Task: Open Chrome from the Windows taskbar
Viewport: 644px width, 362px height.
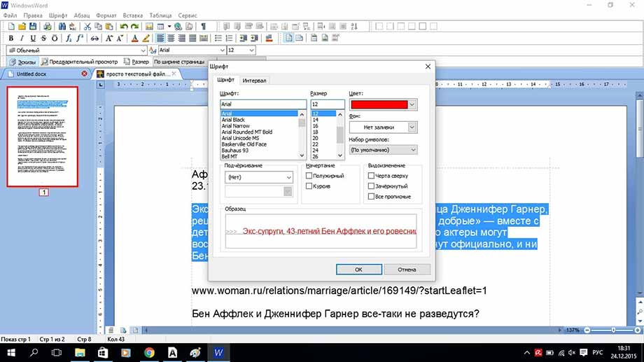Action: [x=149, y=353]
